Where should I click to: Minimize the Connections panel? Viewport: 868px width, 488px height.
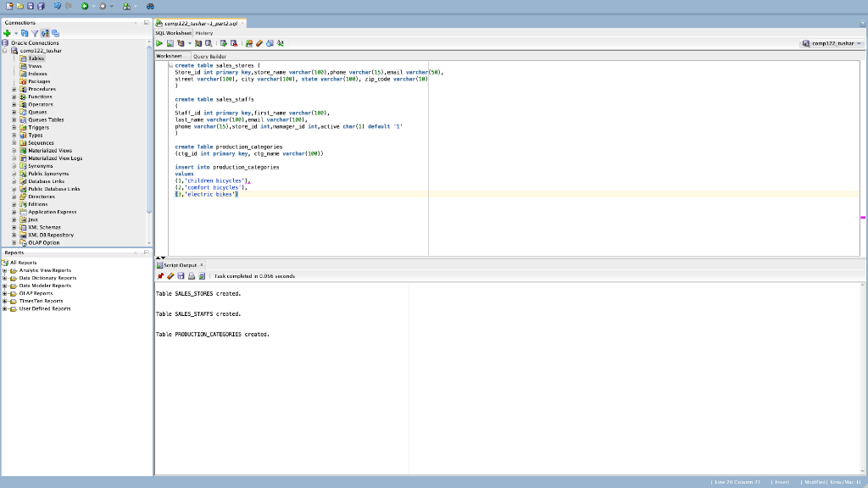click(x=146, y=23)
